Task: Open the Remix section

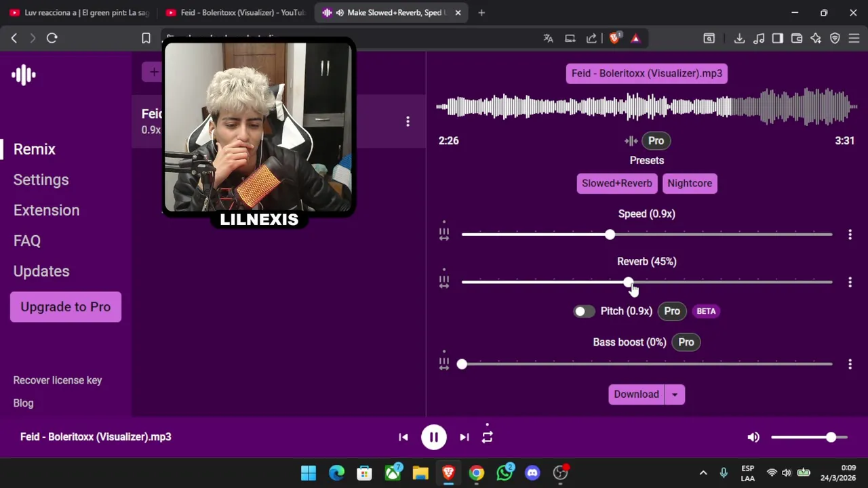Action: point(35,149)
